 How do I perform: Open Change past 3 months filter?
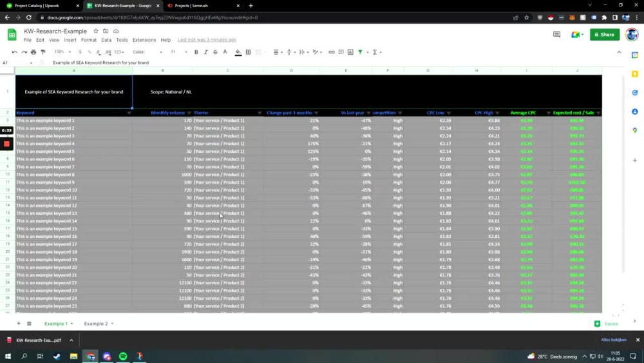316,113
